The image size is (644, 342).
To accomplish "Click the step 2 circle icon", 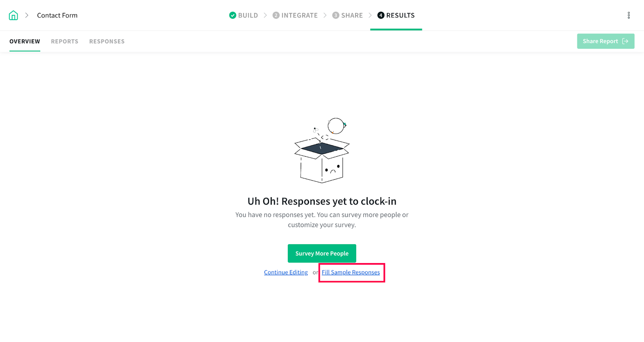I will (276, 15).
